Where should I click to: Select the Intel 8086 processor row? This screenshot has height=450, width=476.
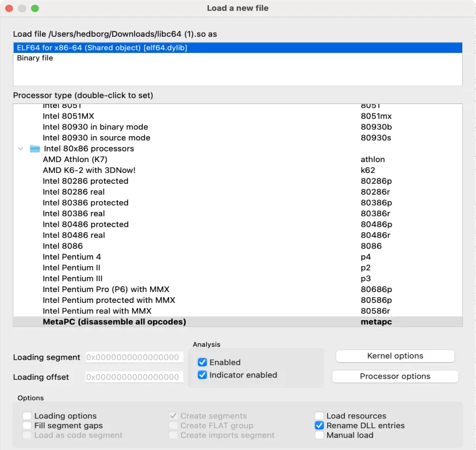[237, 246]
